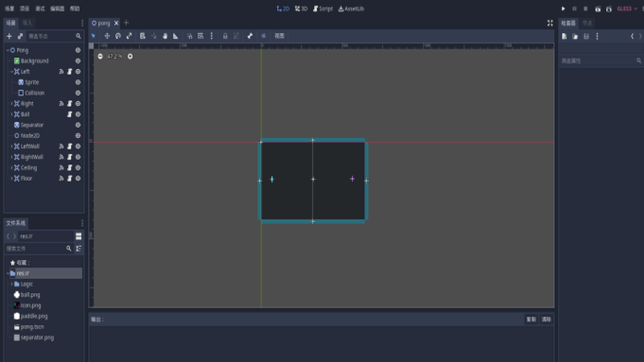This screenshot has width=644, height=362.
Task: Hide the Separator node using its eye icon
Action: 78,125
